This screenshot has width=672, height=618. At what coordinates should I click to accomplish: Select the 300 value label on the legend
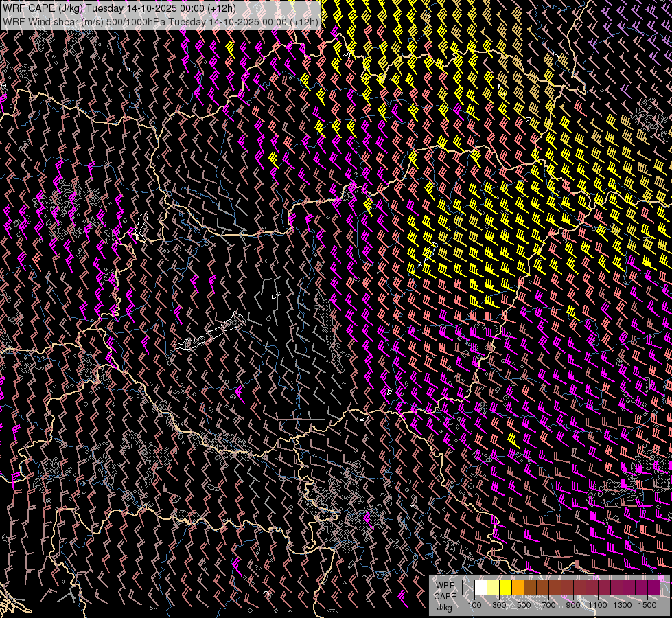(499, 605)
